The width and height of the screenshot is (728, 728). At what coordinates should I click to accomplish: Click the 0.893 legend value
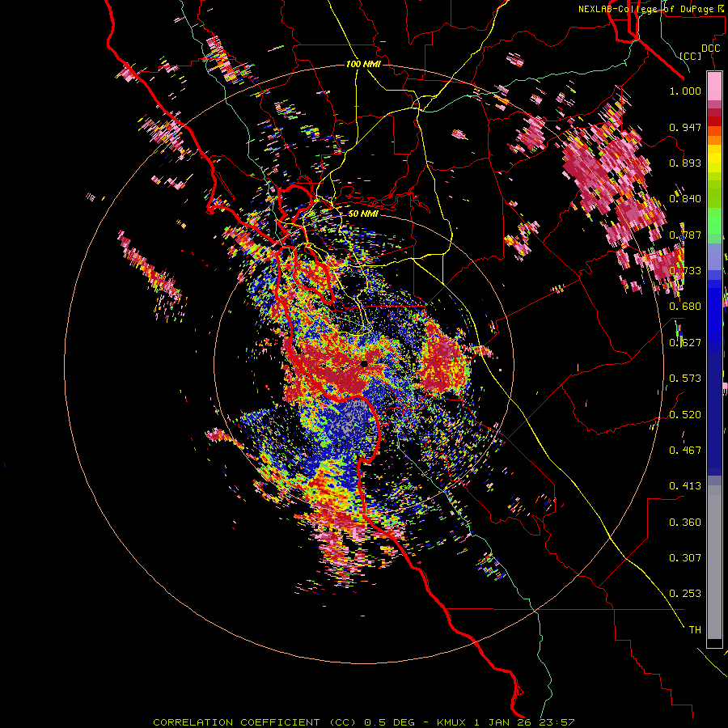(685, 163)
